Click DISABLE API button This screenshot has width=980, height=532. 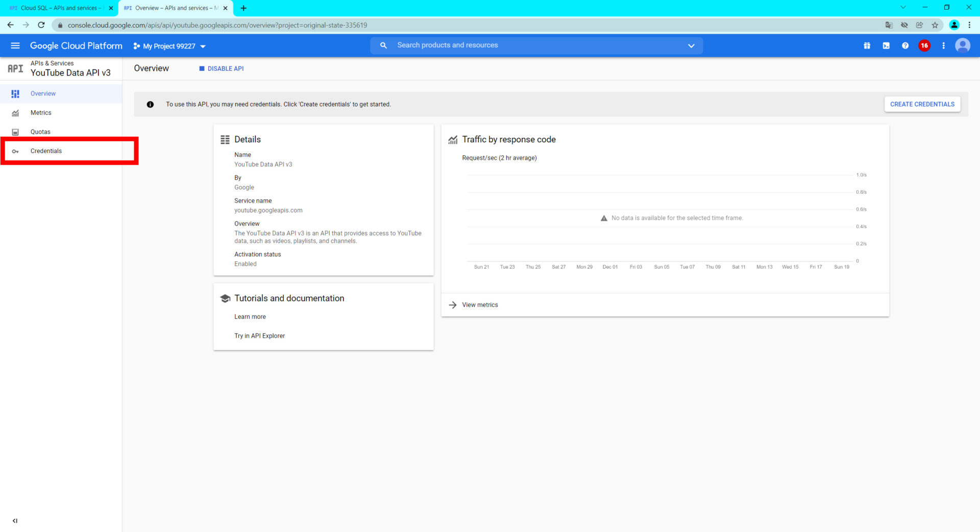point(221,68)
